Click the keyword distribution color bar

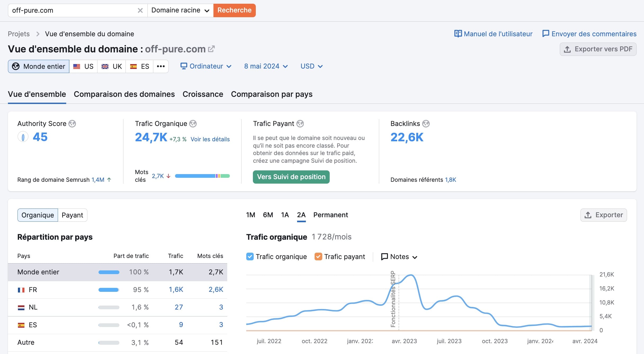(202, 176)
